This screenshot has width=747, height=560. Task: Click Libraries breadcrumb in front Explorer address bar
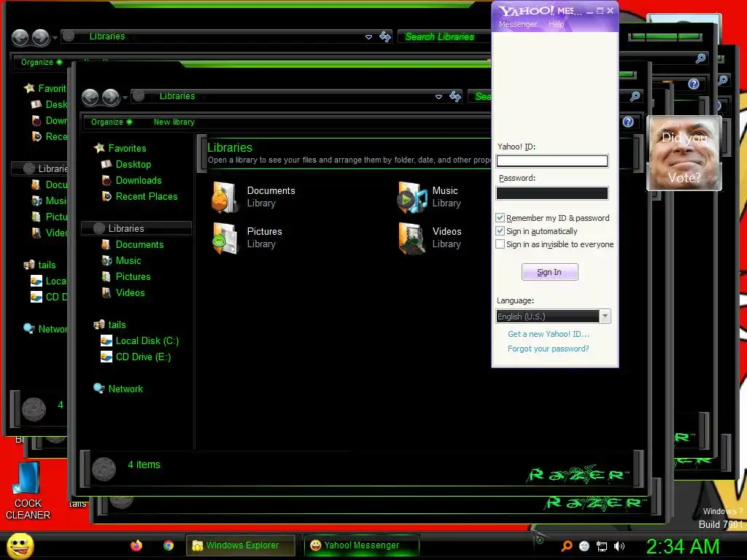coord(177,96)
